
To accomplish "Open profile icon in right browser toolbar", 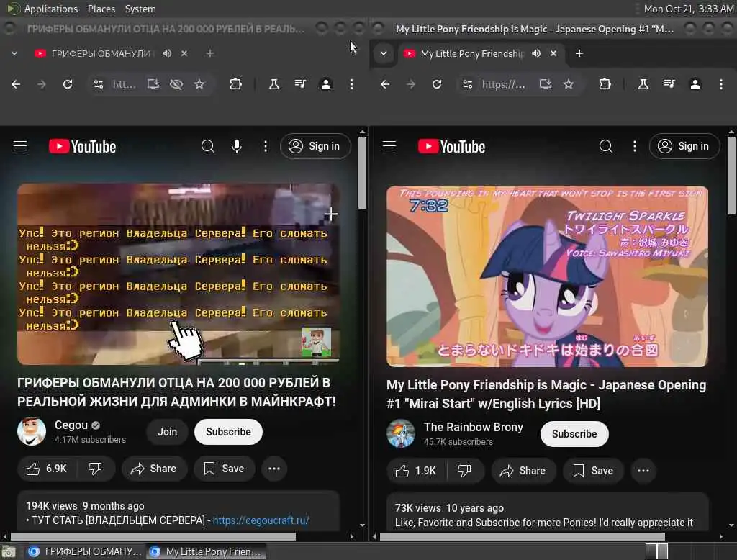I will pyautogui.click(x=695, y=84).
